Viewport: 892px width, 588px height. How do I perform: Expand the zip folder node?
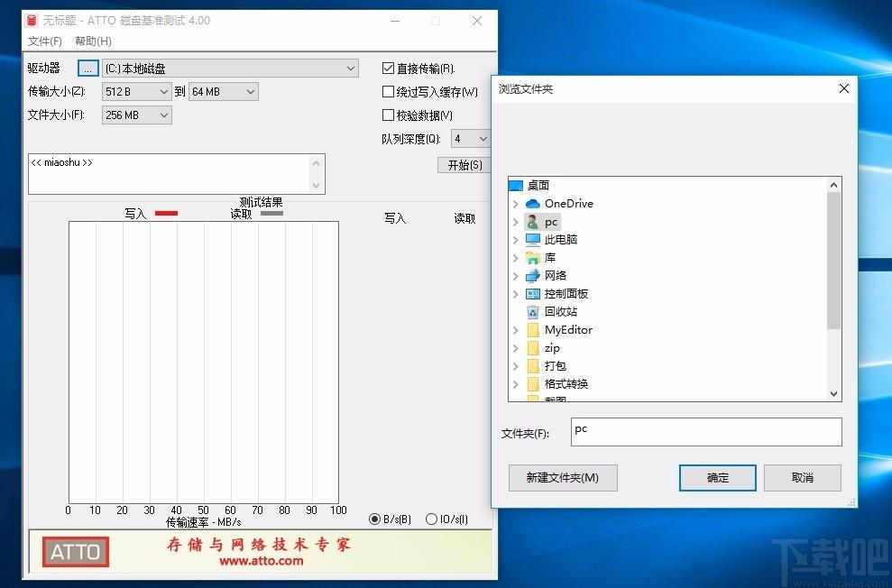515,348
